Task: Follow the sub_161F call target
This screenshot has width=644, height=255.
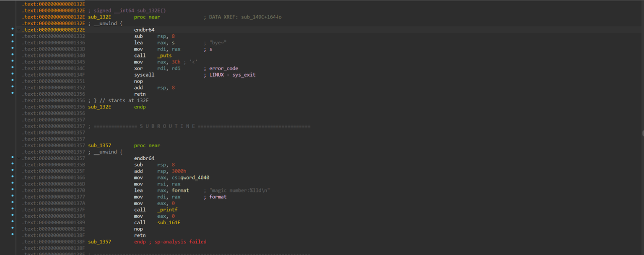Action: pyautogui.click(x=169, y=222)
